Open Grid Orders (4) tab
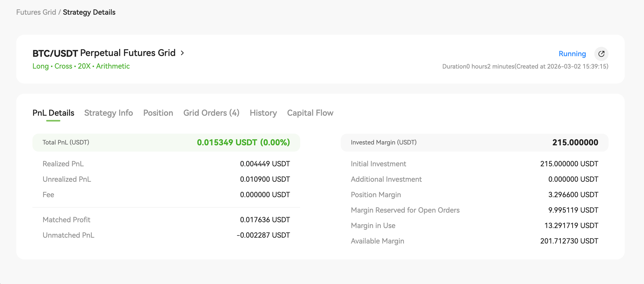 pyautogui.click(x=211, y=113)
